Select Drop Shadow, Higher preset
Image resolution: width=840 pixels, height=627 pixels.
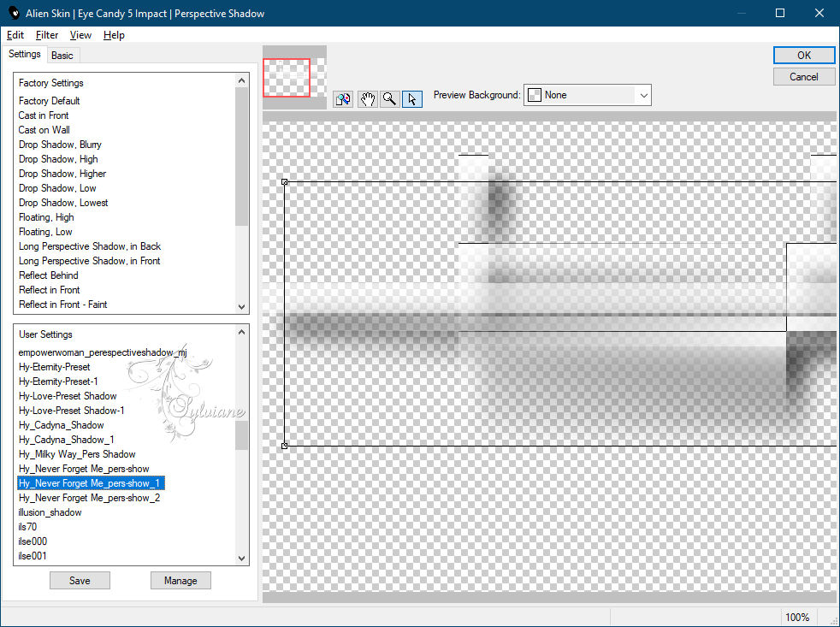pos(62,173)
